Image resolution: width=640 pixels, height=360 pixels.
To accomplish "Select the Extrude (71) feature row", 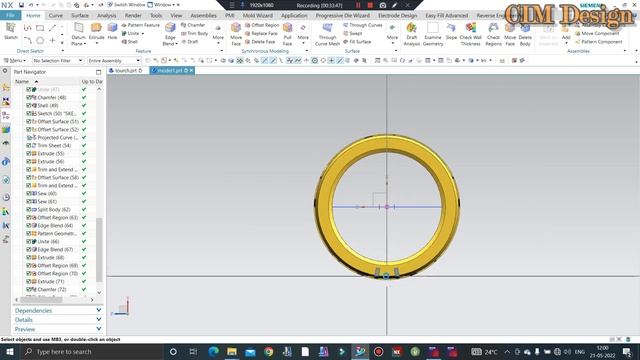I will point(51,282).
